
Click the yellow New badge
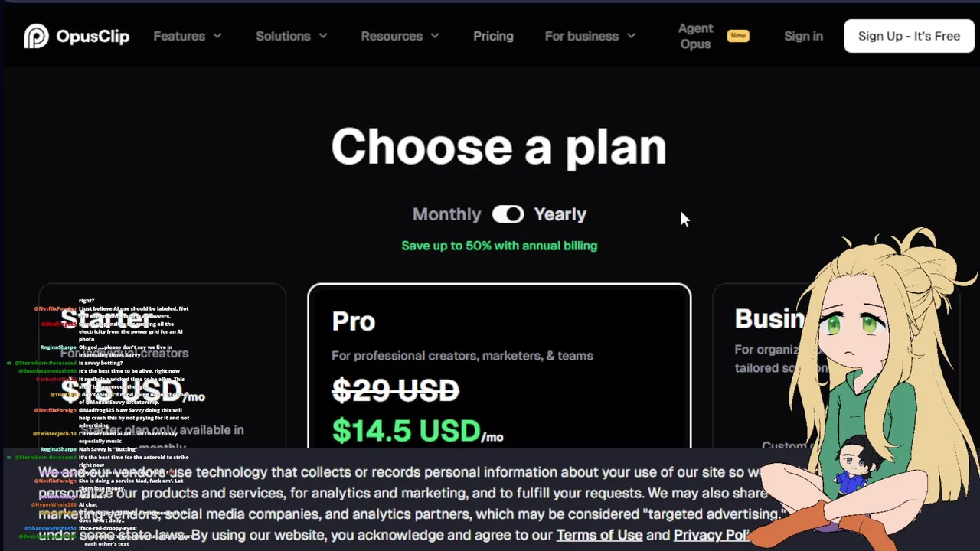coord(738,35)
